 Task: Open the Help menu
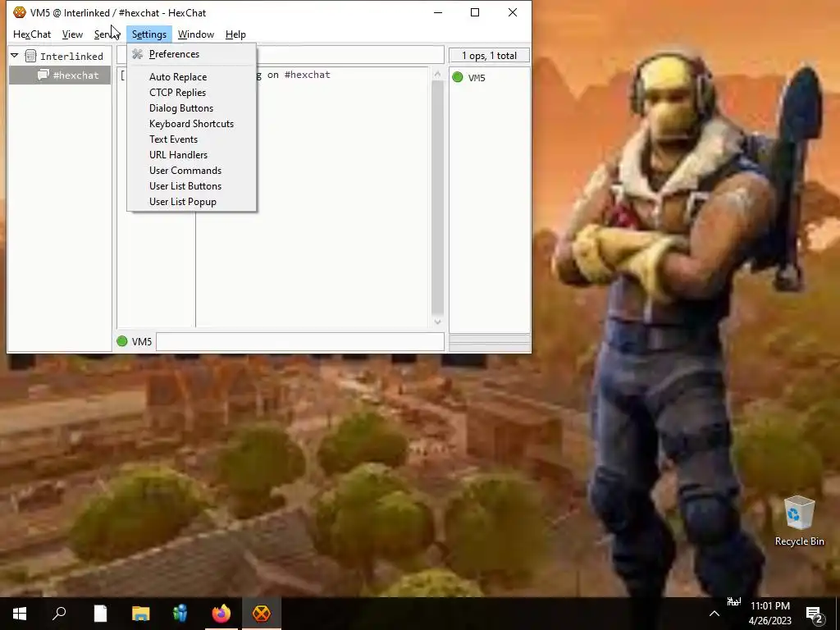[x=235, y=34]
